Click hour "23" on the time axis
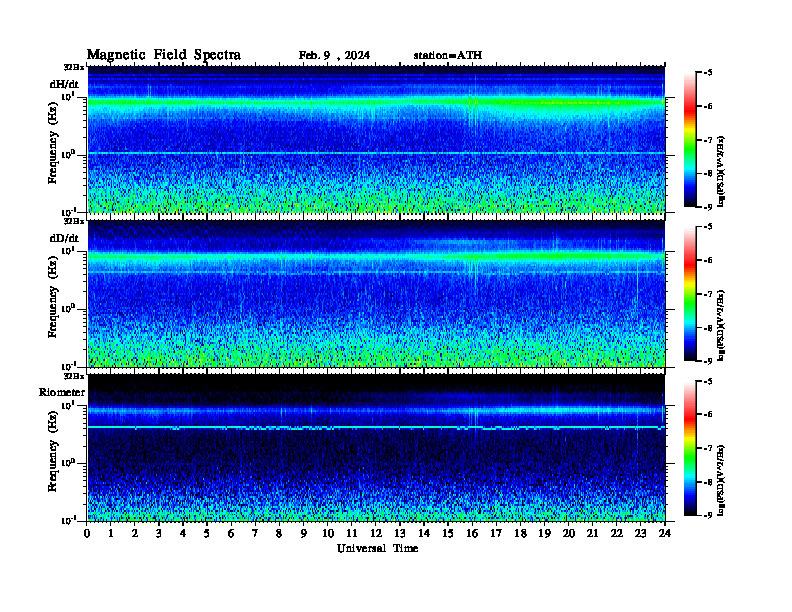Screen dimensions: 792x612 (x=641, y=534)
